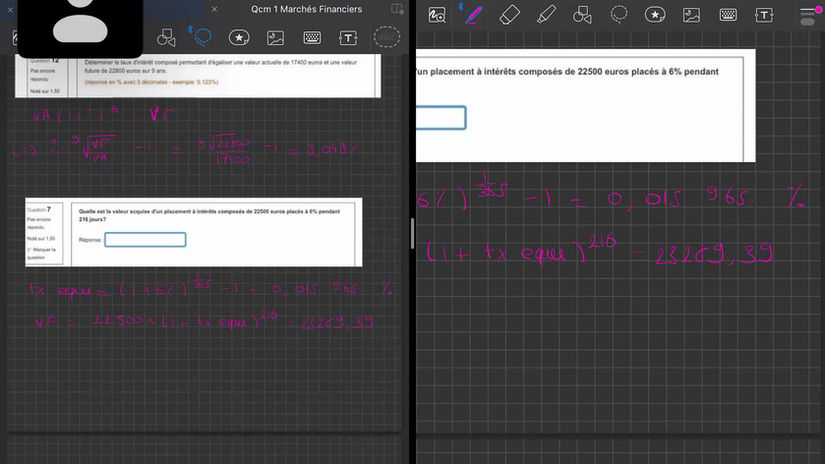Select the Eraser tool in right pane
Viewport: 825px width, 464px height.
509,15
